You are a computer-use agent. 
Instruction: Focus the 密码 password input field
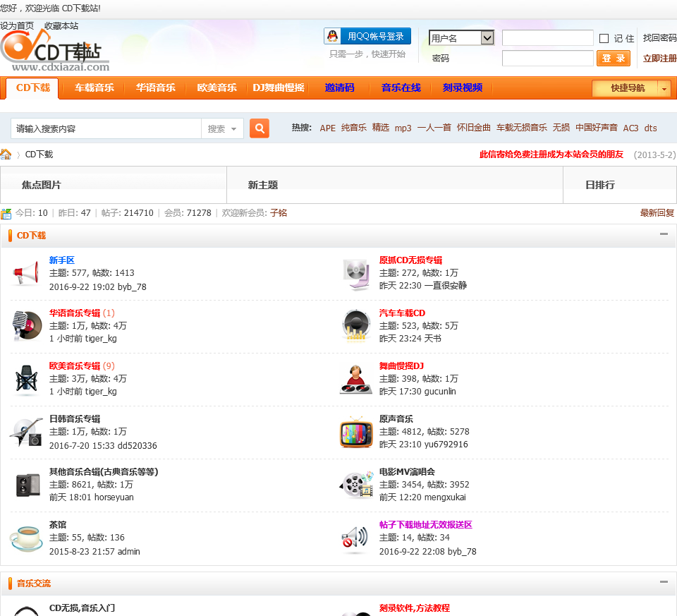tap(547, 58)
